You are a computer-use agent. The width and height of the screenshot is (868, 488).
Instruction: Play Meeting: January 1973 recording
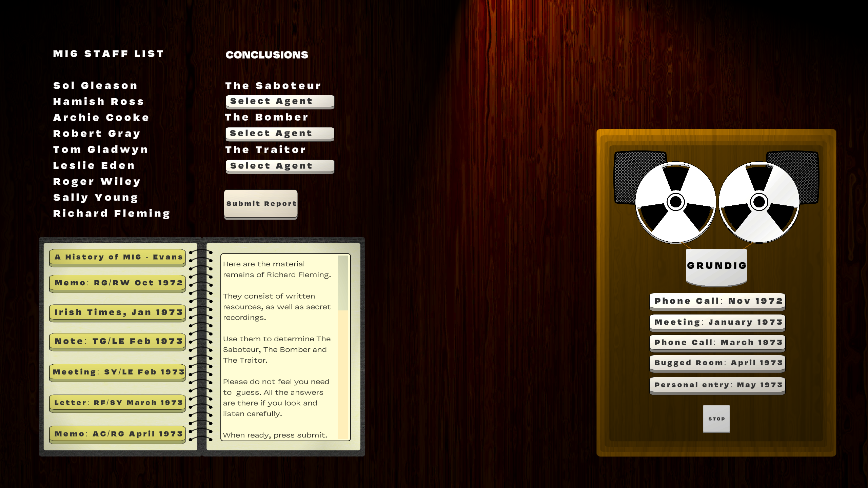pos(717,322)
